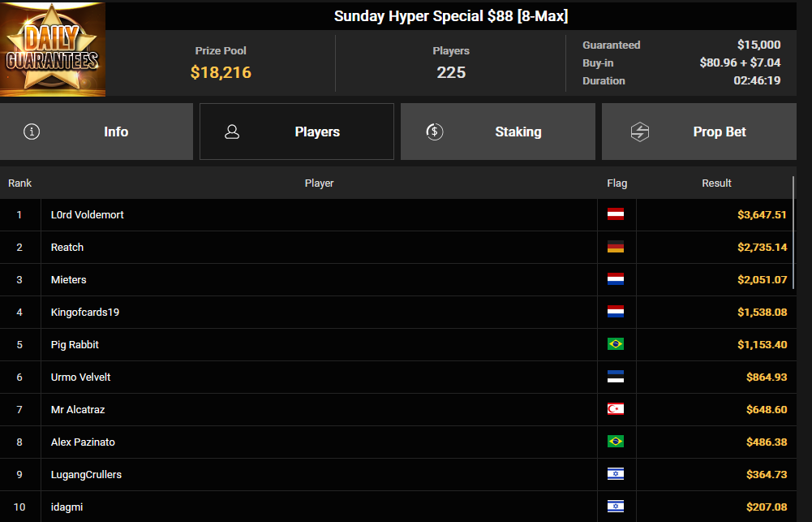The width and height of the screenshot is (812, 522).
Task: Click the Info circle icon
Action: (32, 132)
